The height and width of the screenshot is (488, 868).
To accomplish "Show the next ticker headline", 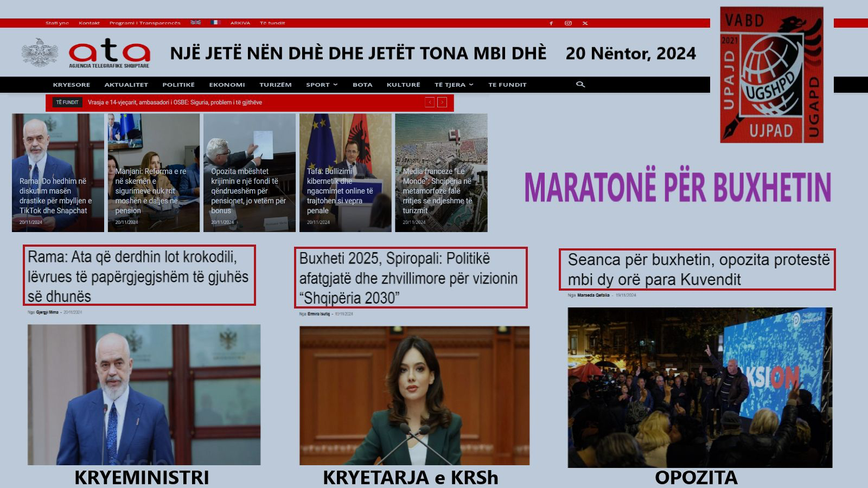I will point(442,102).
